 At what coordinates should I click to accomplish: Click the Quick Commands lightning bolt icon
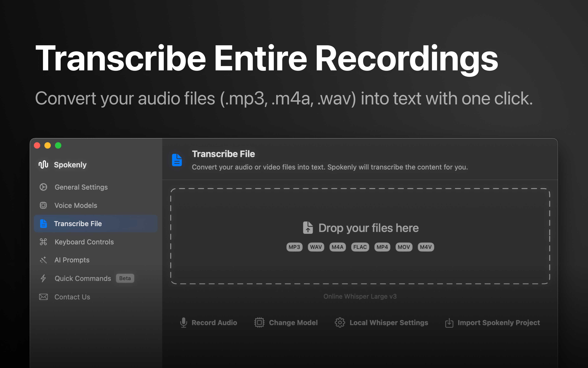pos(43,278)
